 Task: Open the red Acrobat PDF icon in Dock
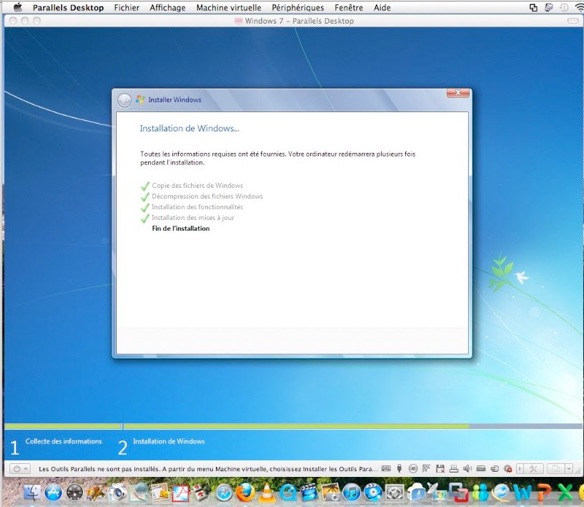click(181, 492)
